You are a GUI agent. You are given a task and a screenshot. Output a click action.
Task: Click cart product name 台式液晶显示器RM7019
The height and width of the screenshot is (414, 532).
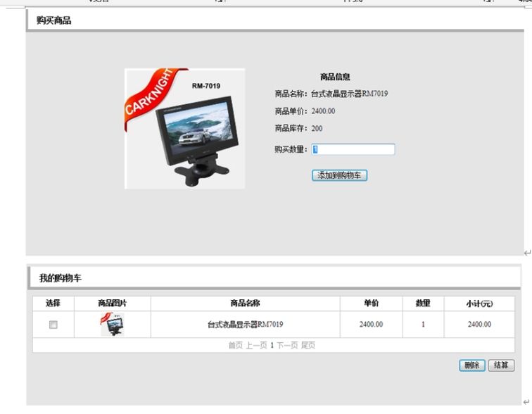click(x=246, y=325)
